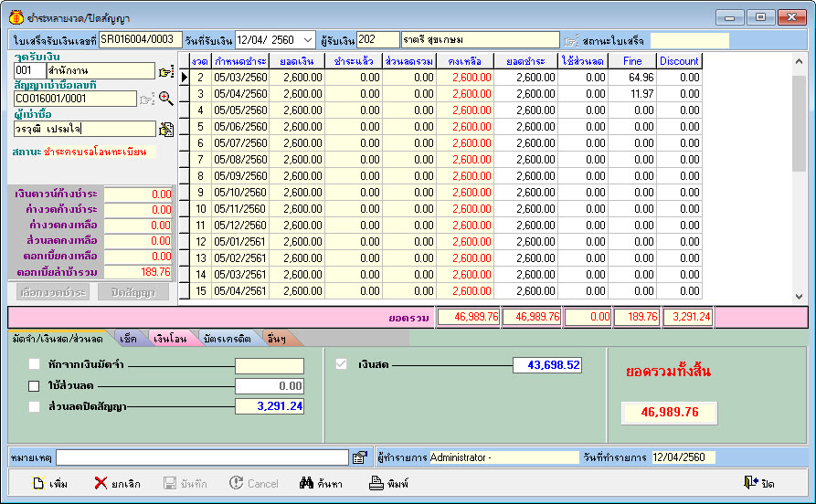Open the เงินโอน tab
The height and width of the screenshot is (504, 816).
point(170,339)
